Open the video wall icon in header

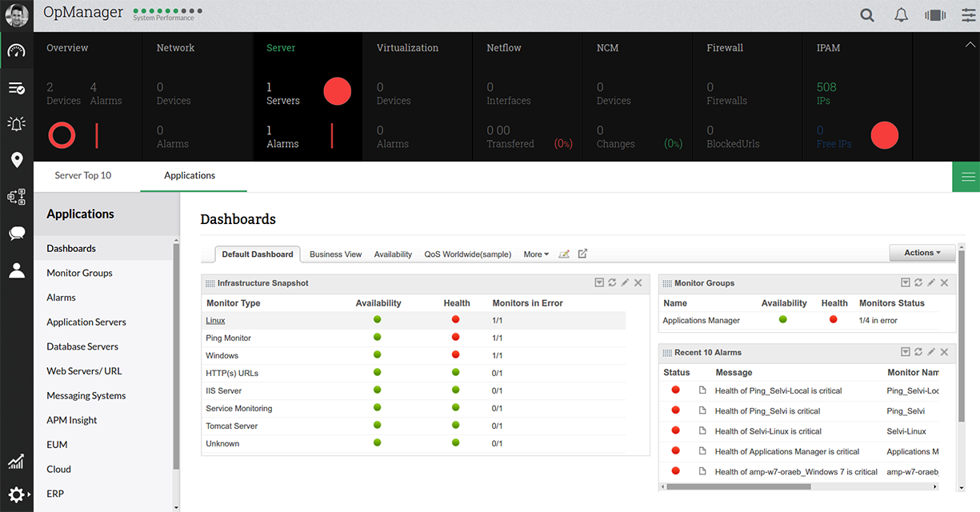pos(935,15)
